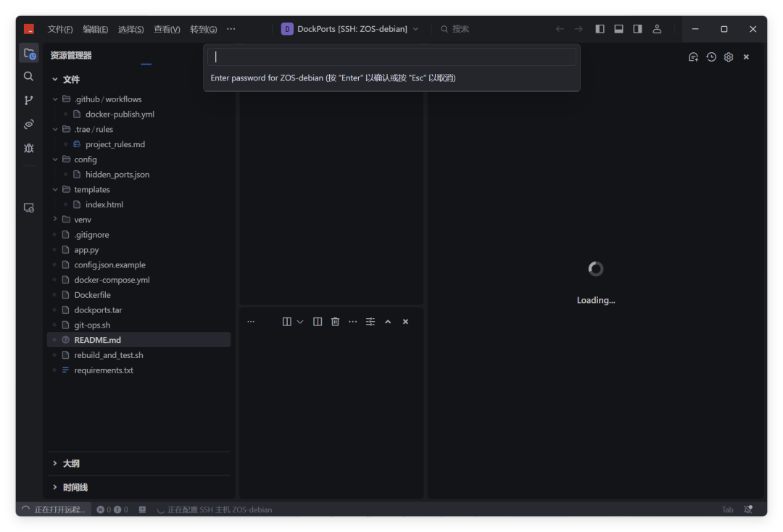
Task: Open the 文件(F) menu
Action: [x=60, y=29]
